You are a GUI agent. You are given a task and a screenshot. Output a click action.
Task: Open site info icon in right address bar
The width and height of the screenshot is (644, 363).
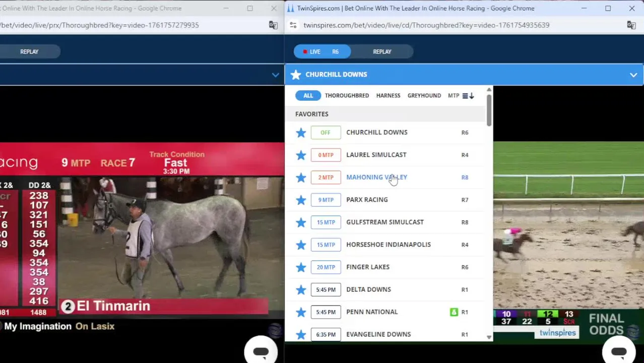(293, 25)
